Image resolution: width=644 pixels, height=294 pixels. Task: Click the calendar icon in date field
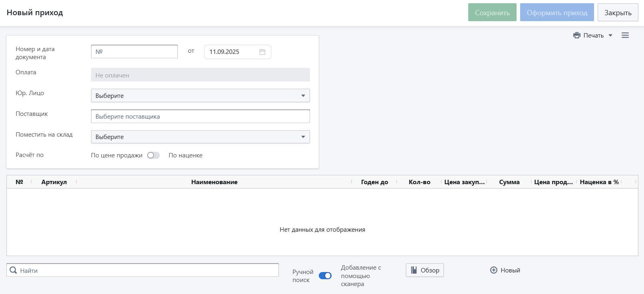click(x=262, y=52)
